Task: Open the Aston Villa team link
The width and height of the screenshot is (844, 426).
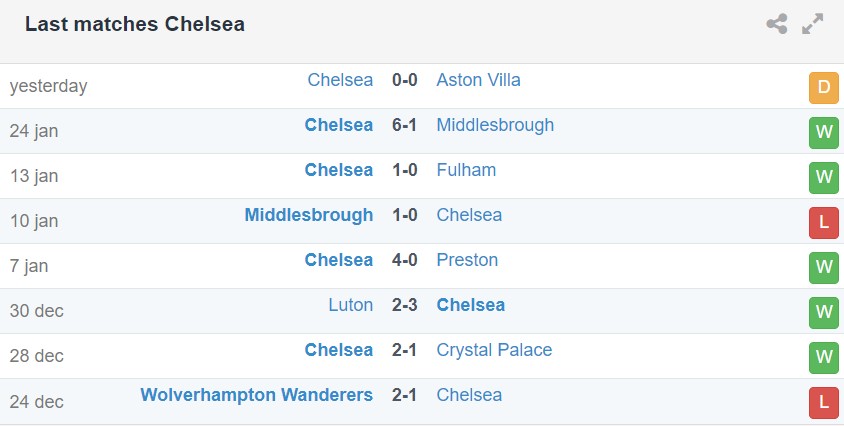Action: pyautogui.click(x=478, y=80)
